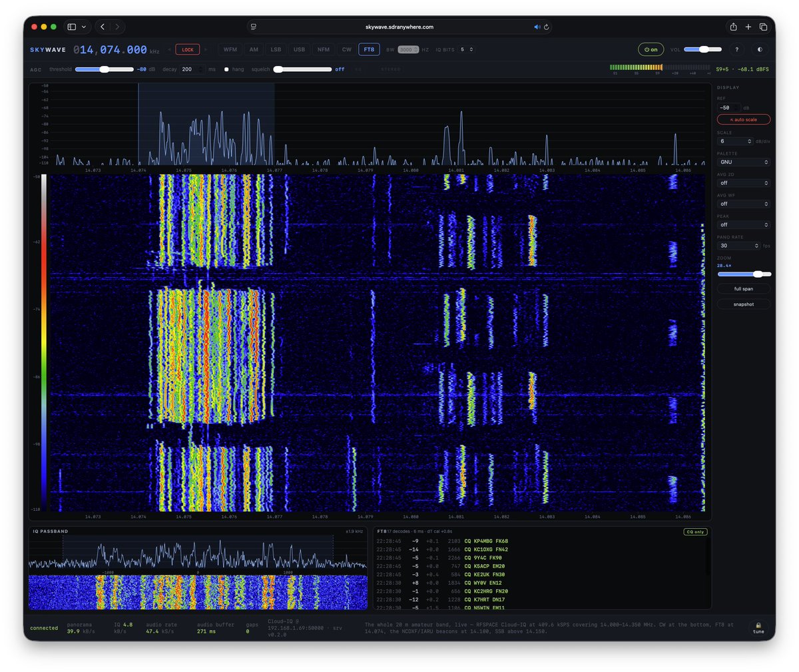The height and width of the screenshot is (672, 799).
Task: Open the AVG 2D dropdown
Action: coord(744,182)
